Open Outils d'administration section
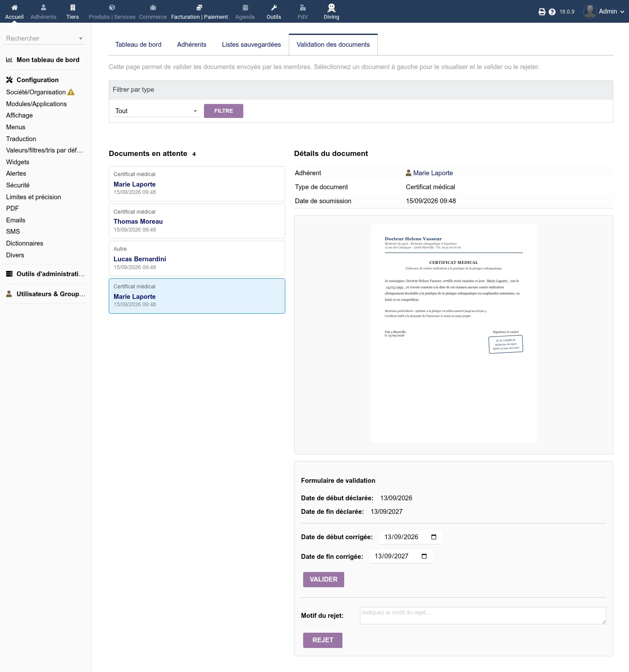 coord(51,274)
